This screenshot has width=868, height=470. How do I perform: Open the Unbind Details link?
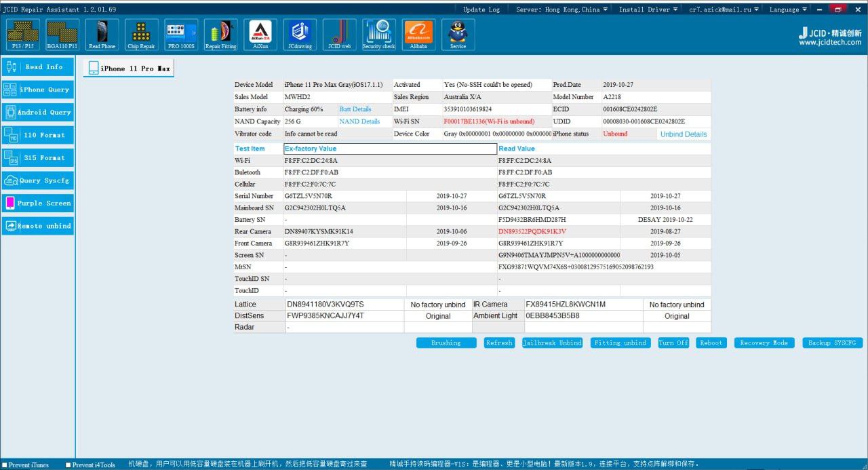click(x=684, y=134)
